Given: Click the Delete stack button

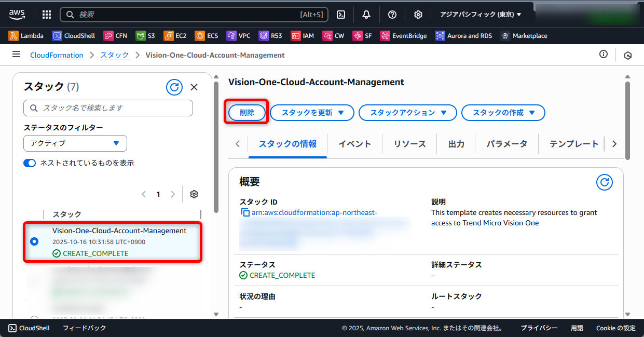Looking at the screenshot, I should click(x=247, y=113).
